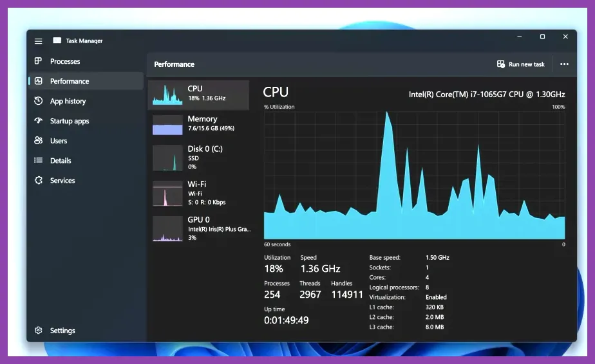Select the Performance page
Screen dimensions: 595x364
[x=86, y=81]
